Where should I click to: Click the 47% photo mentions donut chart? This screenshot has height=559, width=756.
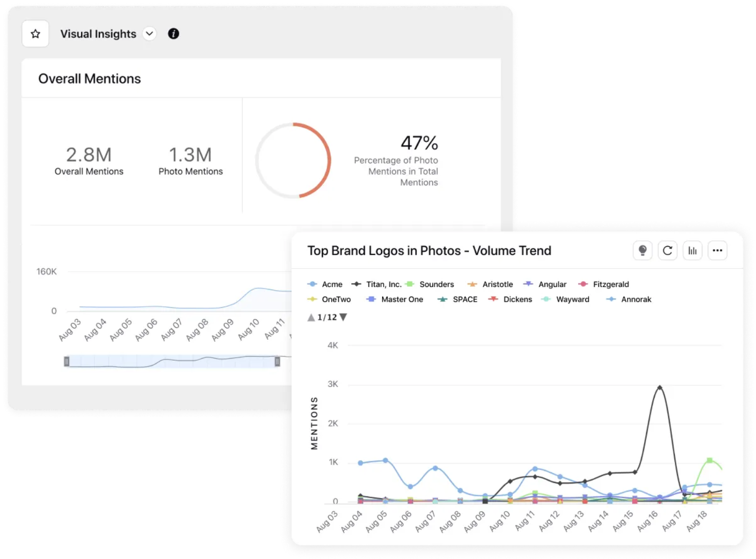(x=293, y=160)
